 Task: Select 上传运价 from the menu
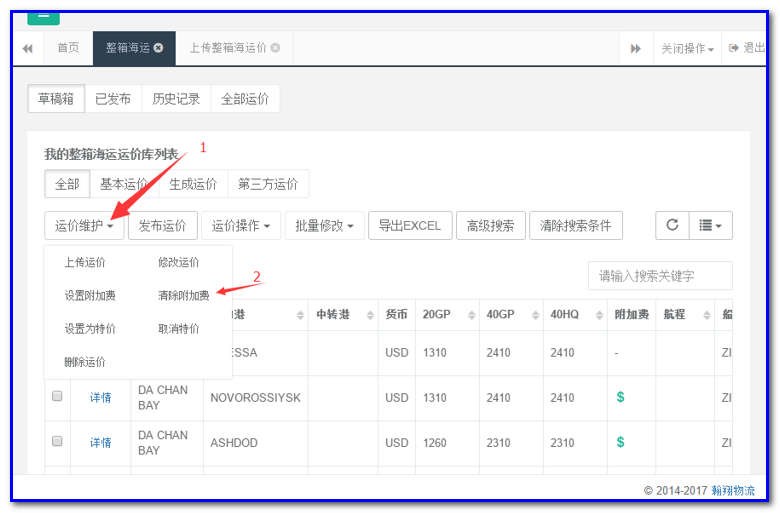85,262
